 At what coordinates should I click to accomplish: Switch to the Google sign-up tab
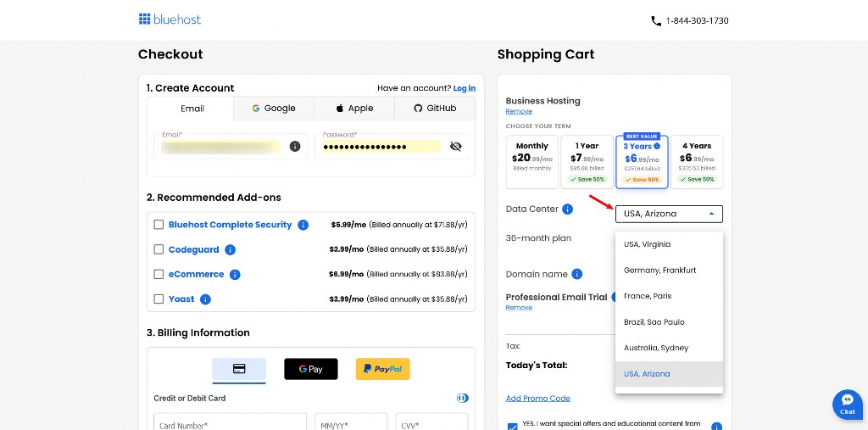point(274,109)
